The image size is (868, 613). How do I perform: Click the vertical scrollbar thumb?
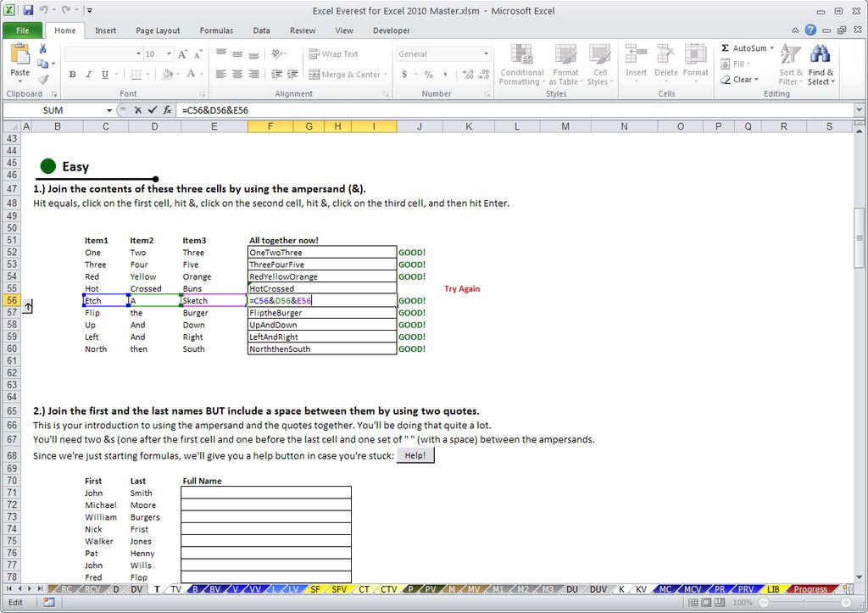(x=860, y=237)
